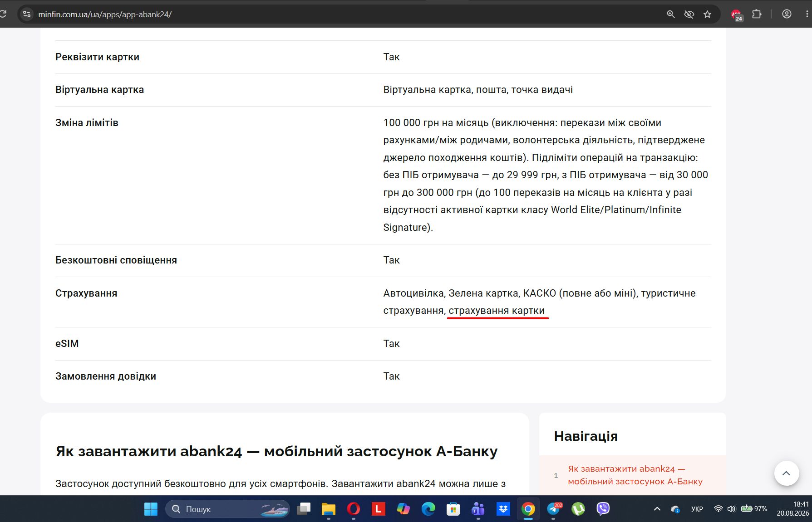Click the third-party cookies blocked eye icon

click(689, 15)
